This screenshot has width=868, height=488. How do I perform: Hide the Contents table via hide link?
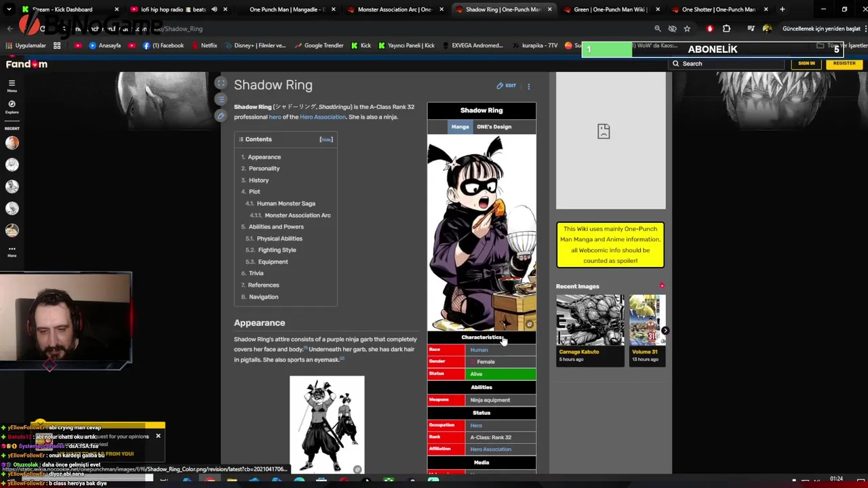[326, 140]
